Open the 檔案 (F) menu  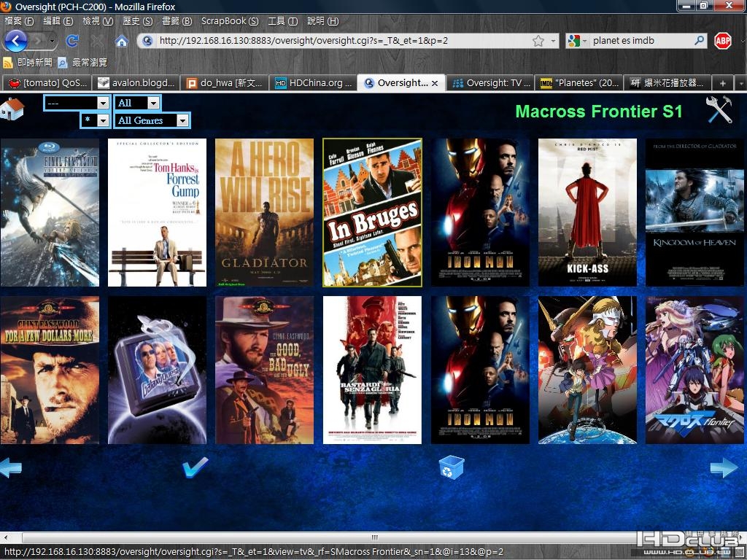19,21
